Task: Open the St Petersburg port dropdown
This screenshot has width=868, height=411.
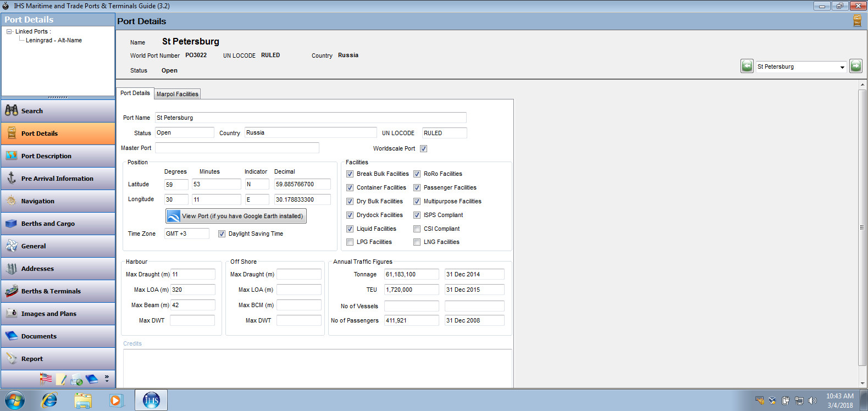Action: click(842, 67)
